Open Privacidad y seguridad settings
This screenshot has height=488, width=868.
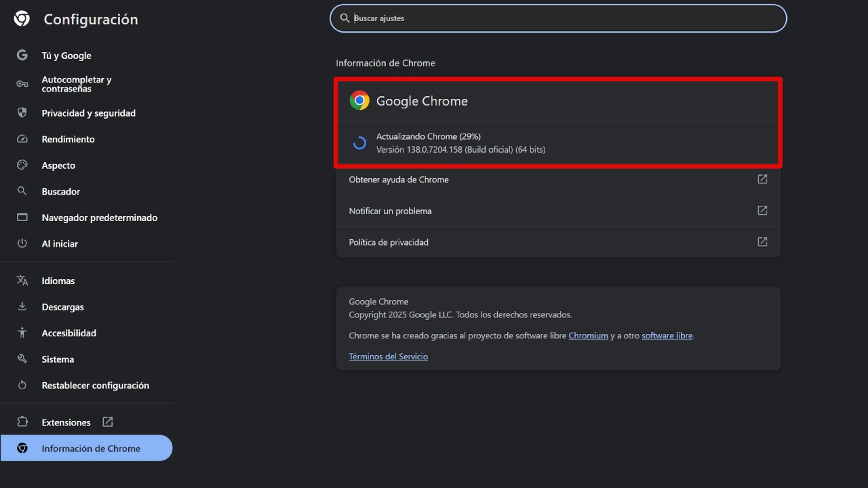tap(87, 113)
